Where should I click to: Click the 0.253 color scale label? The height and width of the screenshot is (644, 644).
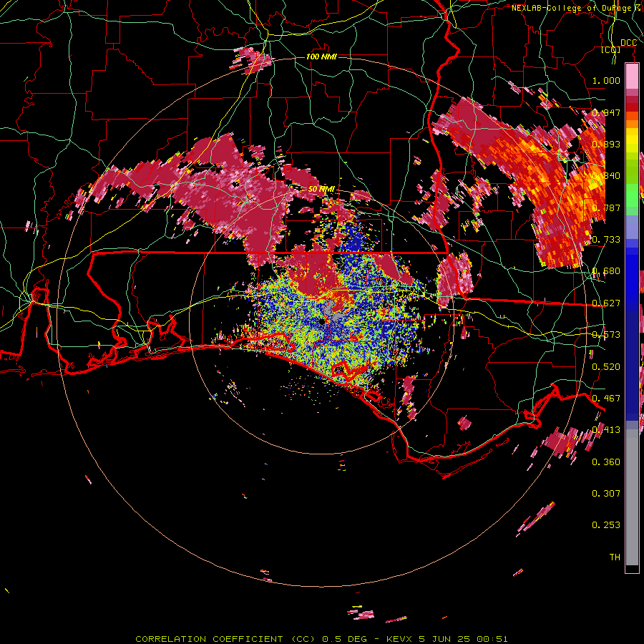[x=606, y=525]
